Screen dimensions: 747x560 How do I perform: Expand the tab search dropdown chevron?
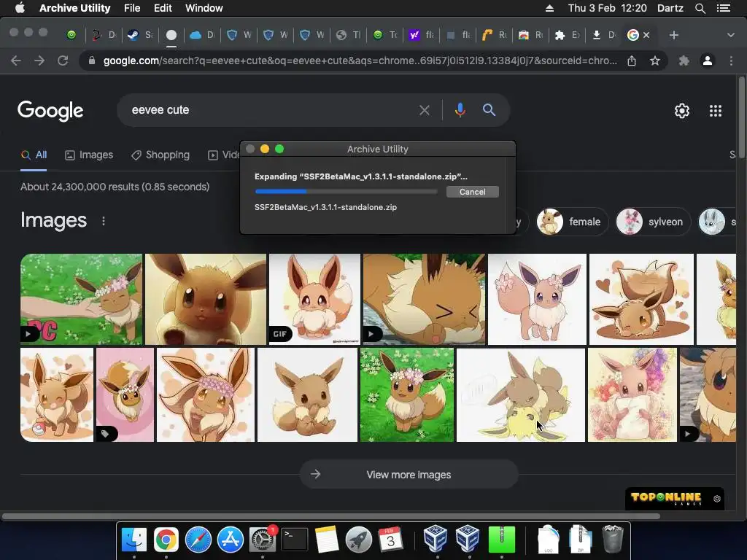pyautogui.click(x=730, y=35)
